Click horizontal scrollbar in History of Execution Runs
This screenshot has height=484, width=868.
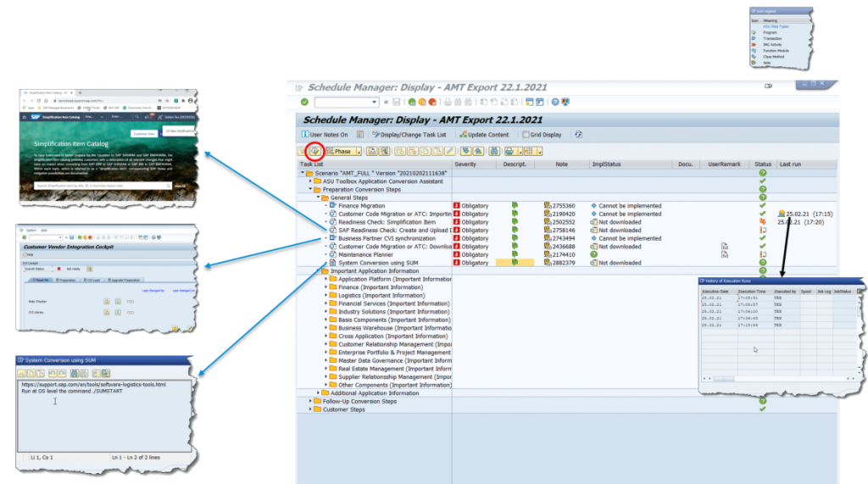[778, 379]
